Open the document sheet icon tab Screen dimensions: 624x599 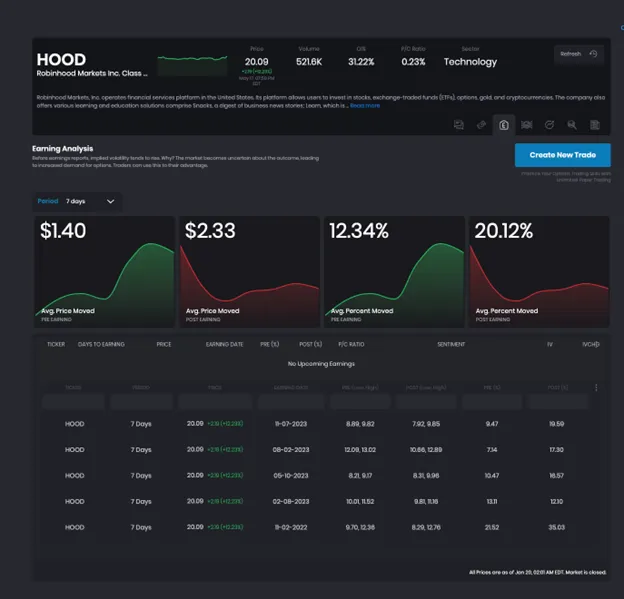(595, 125)
